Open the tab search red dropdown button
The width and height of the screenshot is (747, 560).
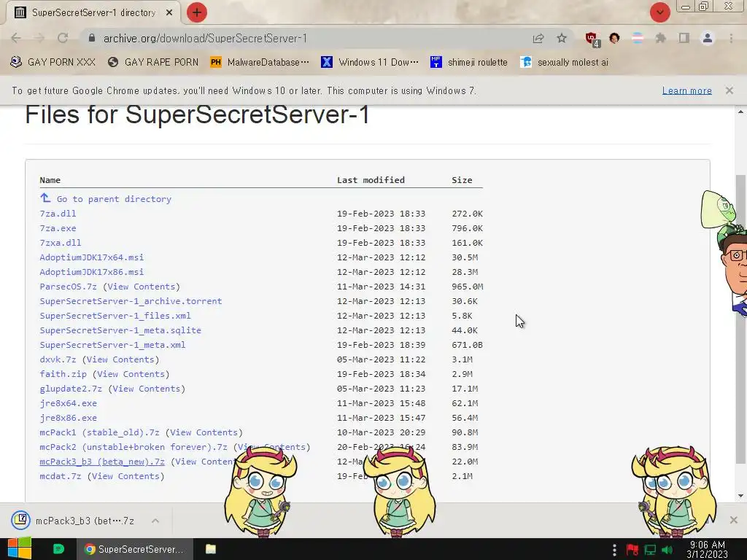659,12
